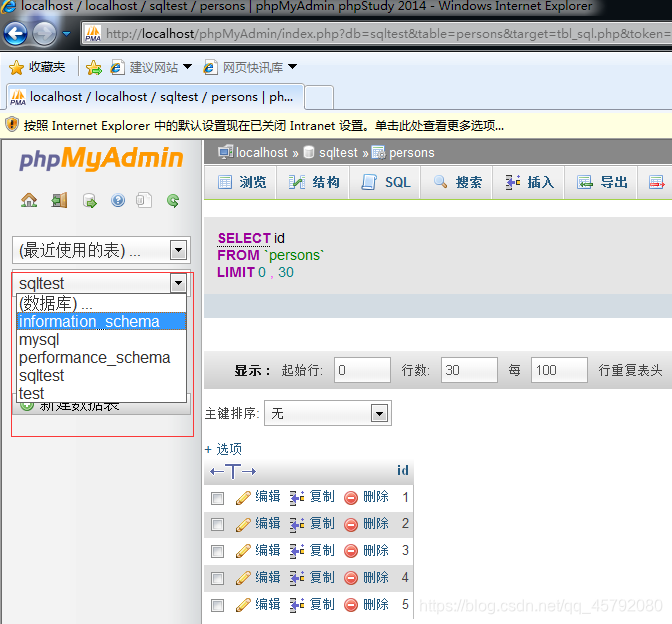Click the start row input field

point(362,370)
